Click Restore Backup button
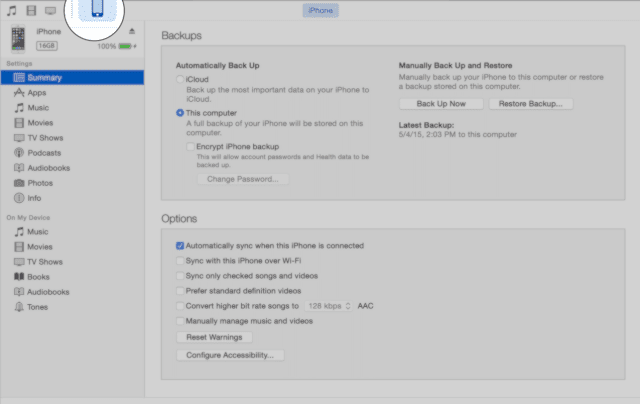 pyautogui.click(x=531, y=104)
